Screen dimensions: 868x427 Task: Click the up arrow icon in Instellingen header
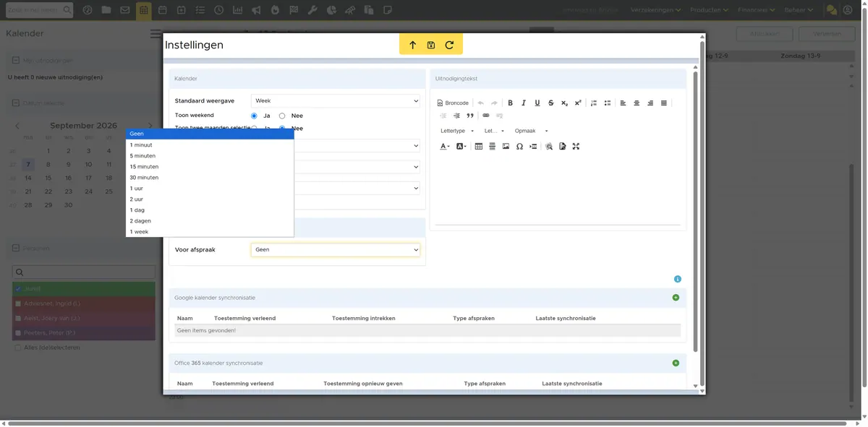[x=413, y=45]
